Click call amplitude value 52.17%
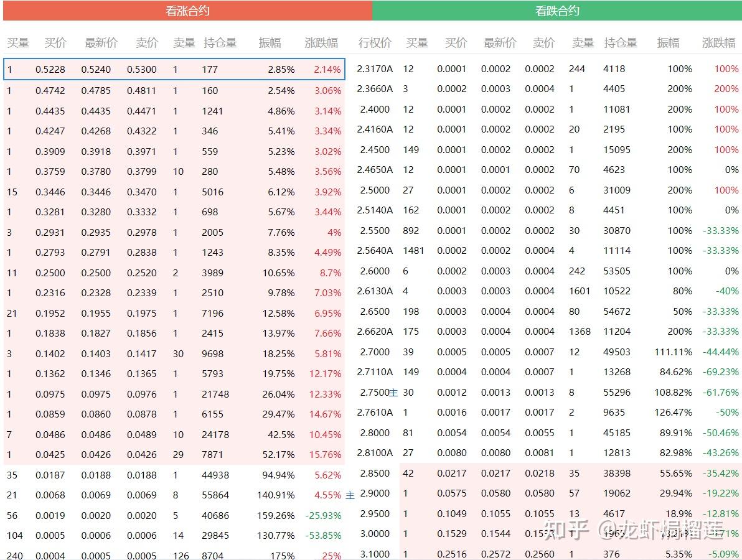742x560 pixels. [x=279, y=454]
